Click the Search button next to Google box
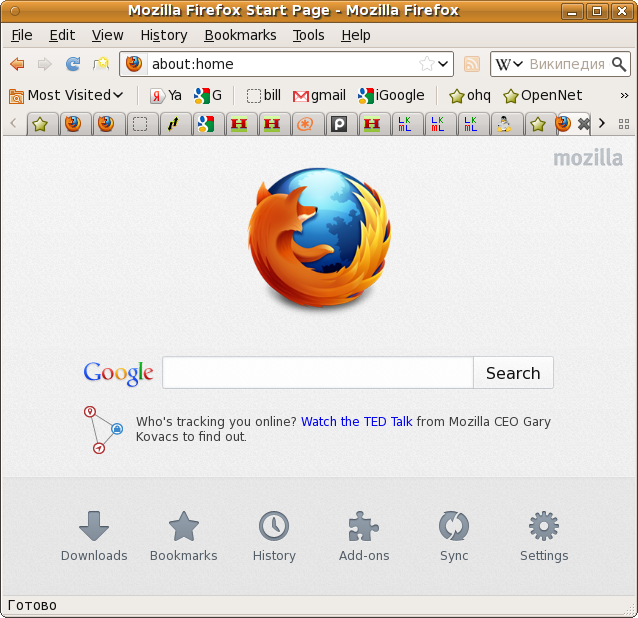Viewport: 638px width, 618px height. 513,373
